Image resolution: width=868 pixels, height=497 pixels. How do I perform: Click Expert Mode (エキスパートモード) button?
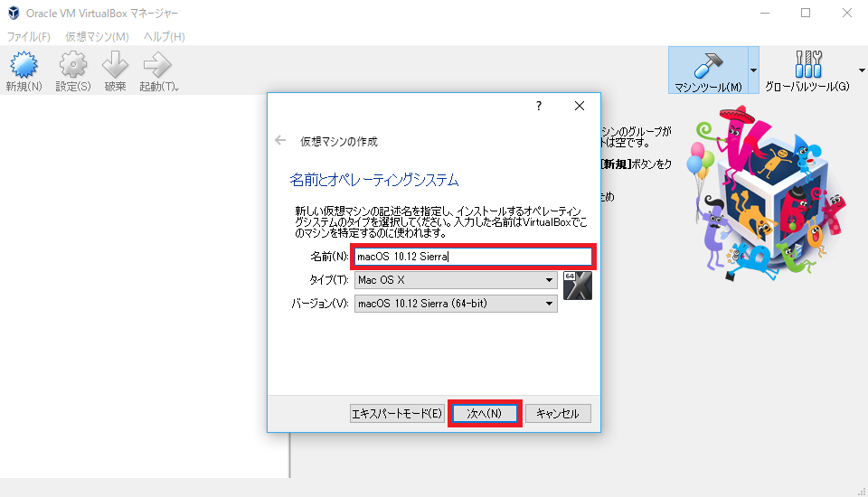coord(397,414)
